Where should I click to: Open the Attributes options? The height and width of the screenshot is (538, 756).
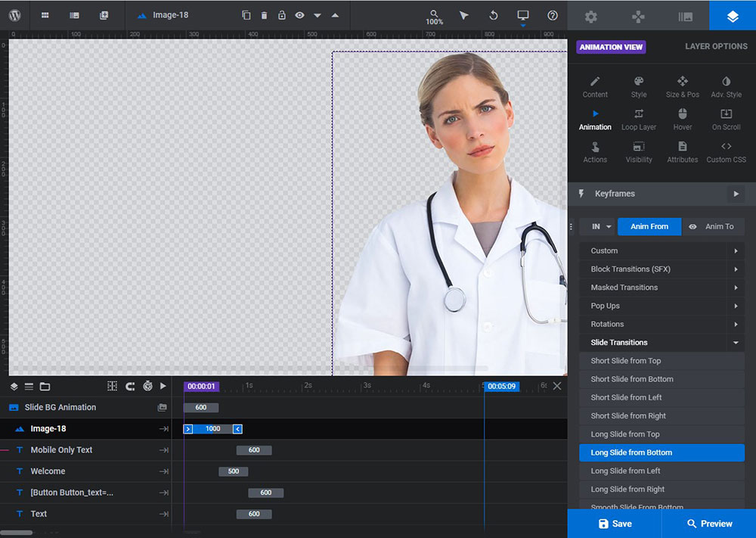coord(682,153)
